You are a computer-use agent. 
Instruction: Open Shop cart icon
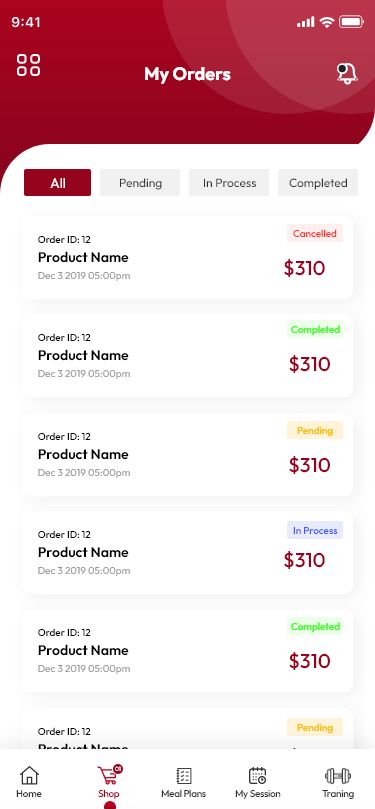109,775
